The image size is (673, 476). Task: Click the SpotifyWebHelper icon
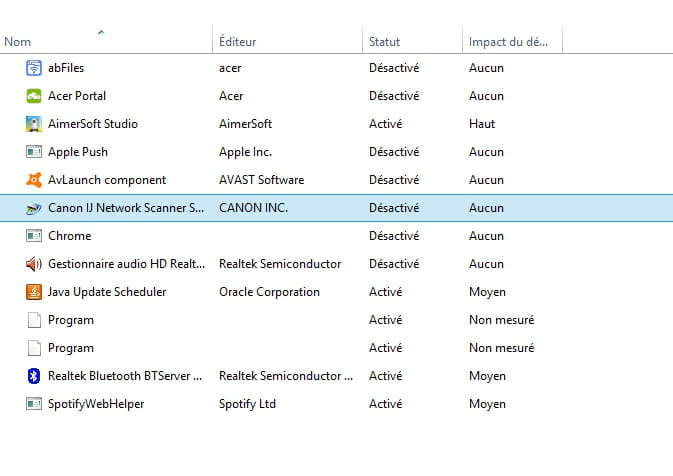[34, 404]
